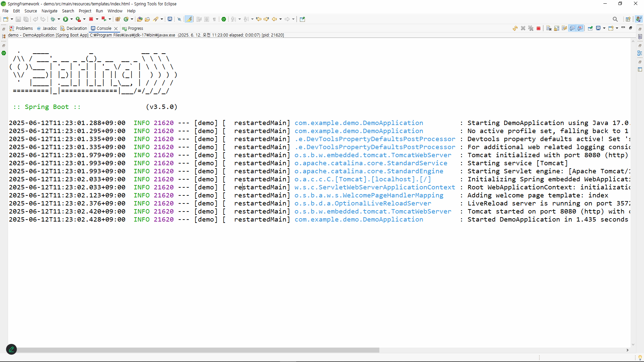Image resolution: width=644 pixels, height=362 pixels.
Task: Click the Run Last Tool icon
Action: 78,19
